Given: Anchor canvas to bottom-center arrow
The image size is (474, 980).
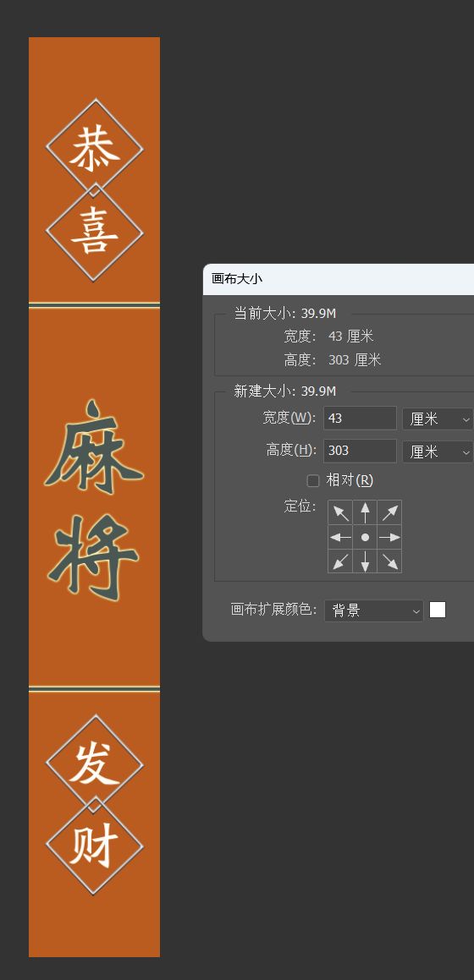Looking at the screenshot, I should point(365,561).
